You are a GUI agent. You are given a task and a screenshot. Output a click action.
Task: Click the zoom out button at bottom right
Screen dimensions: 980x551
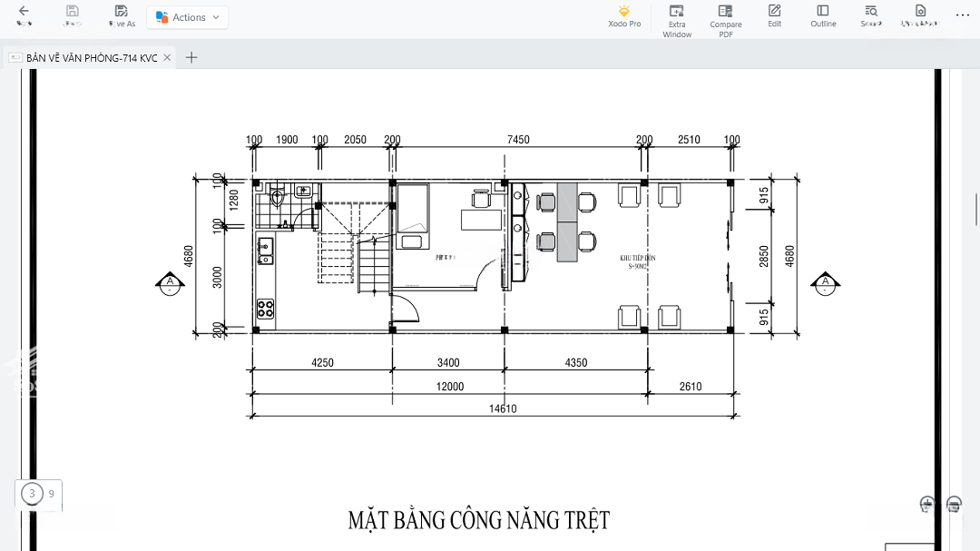[954, 504]
